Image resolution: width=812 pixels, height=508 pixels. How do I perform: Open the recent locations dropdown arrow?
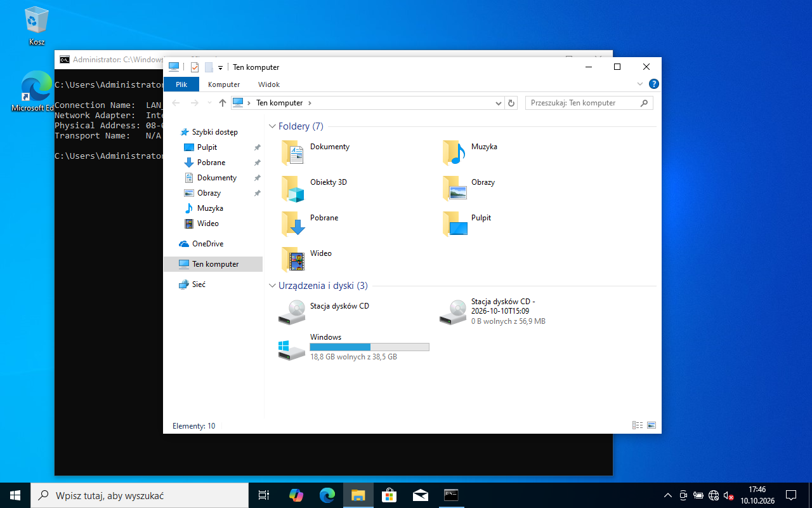(x=209, y=103)
